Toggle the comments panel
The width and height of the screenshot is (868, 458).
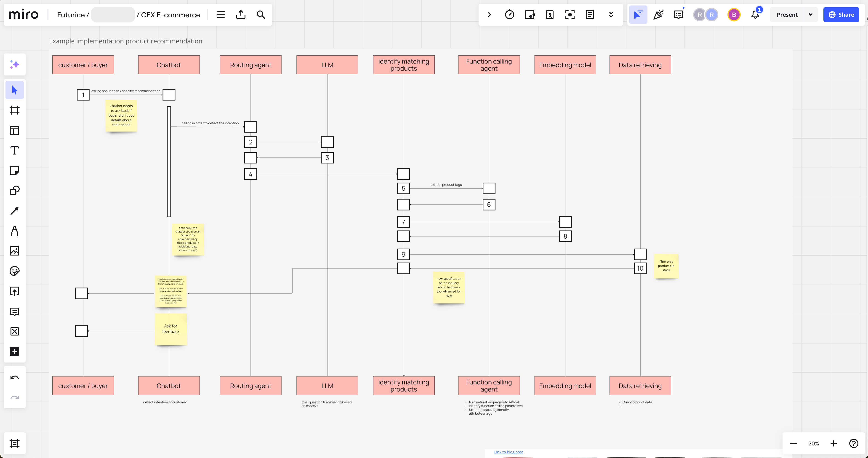tap(678, 14)
